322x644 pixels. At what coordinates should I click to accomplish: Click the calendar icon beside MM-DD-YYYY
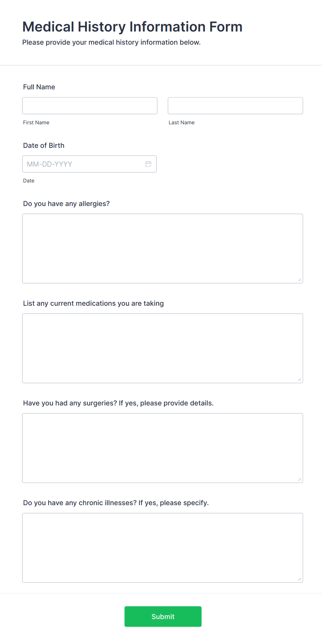[x=149, y=164]
